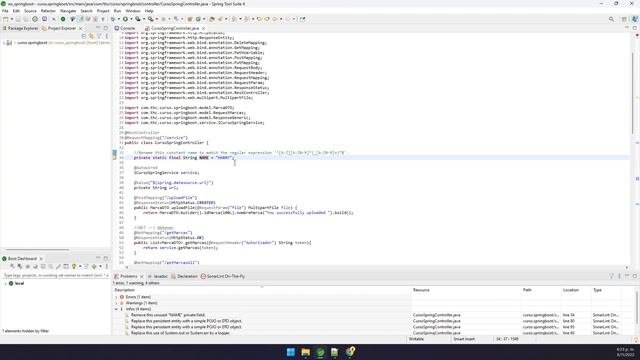Expand the curso.springboot project node
Image resolution: width=640 pixels, height=360 pixels.
4,42
